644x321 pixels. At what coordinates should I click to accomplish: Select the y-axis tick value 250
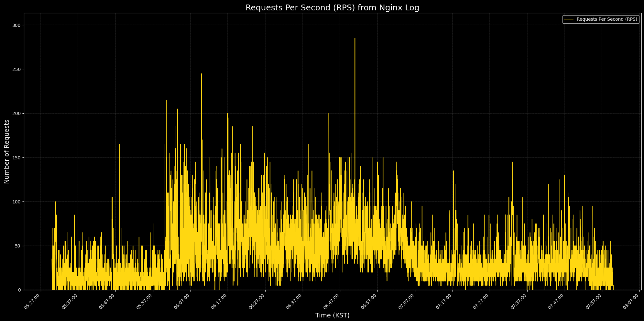[x=16, y=69]
